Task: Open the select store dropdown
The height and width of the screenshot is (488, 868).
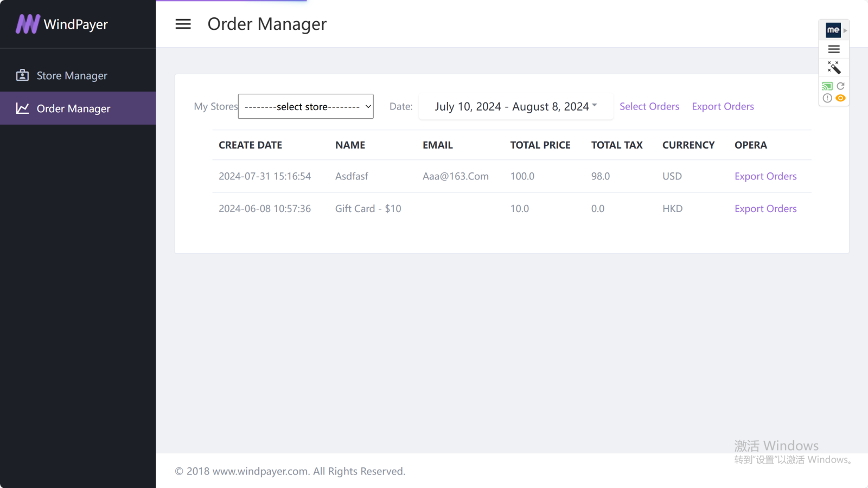Action: point(306,106)
